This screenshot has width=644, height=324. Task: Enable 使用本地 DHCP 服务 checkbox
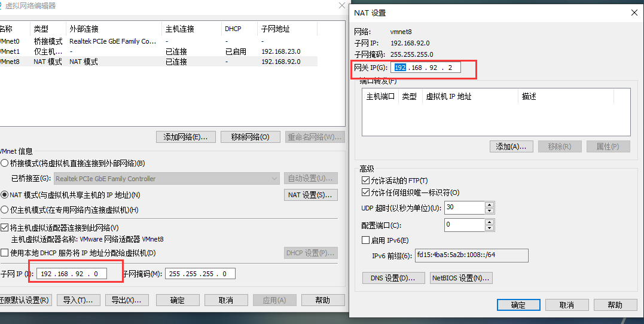(5, 253)
